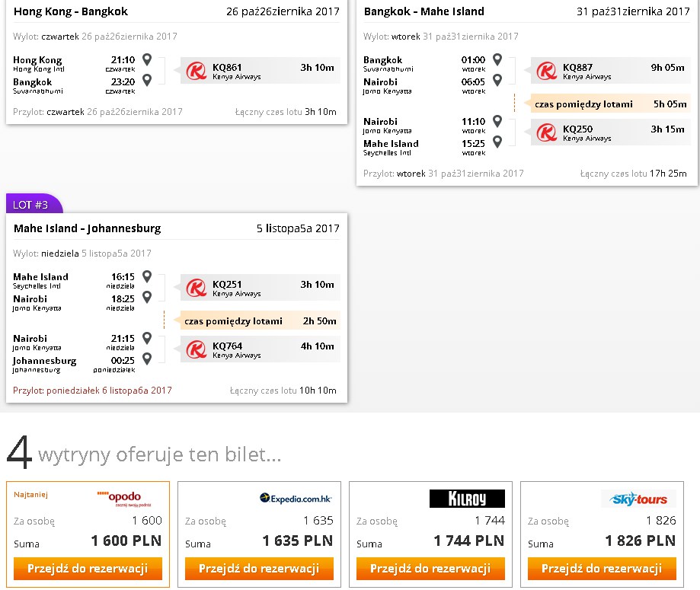Click the Sky-tours logo

(x=639, y=499)
